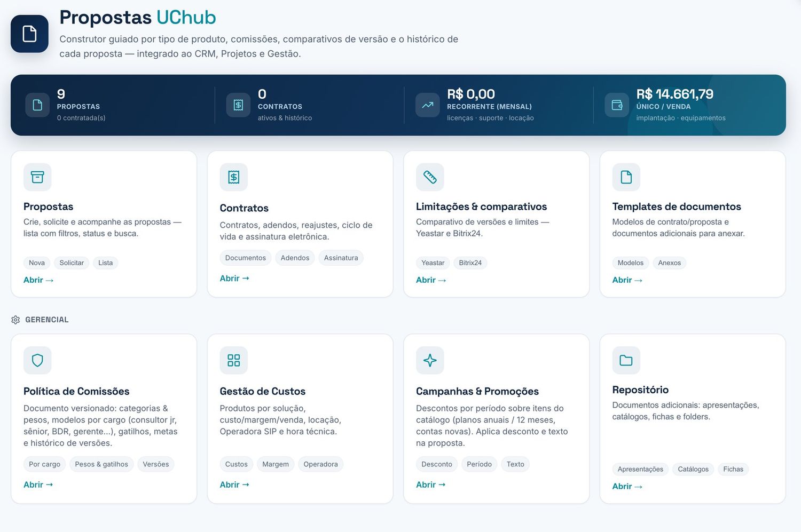Click the receipt icon on Contratos card
This screenshot has width=801, height=532.
point(234,177)
